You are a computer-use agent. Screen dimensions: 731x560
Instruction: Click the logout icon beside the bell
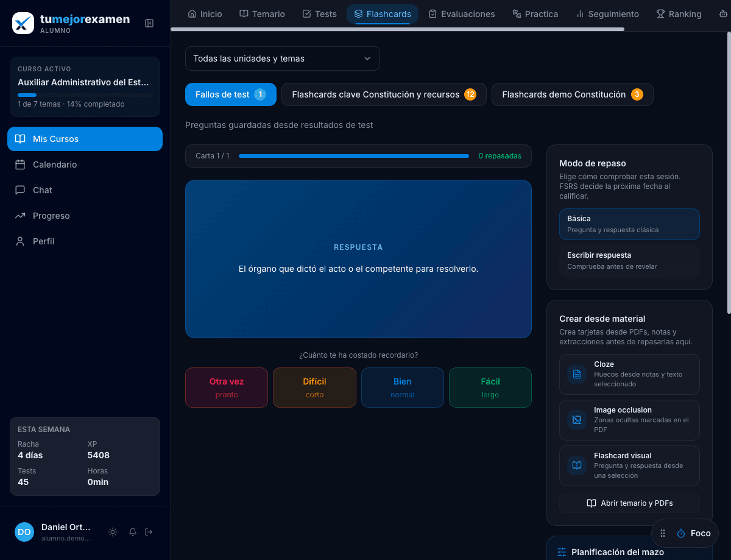pos(149,532)
